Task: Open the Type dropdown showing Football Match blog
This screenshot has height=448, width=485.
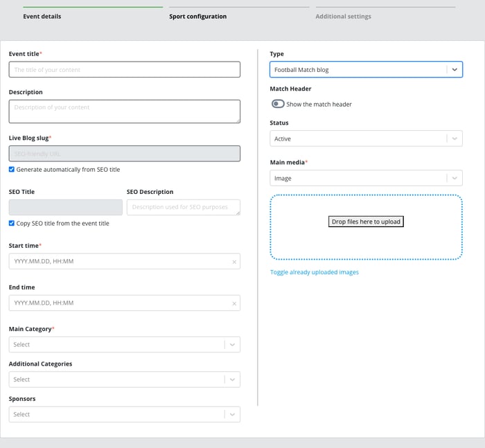Action: 366,69
